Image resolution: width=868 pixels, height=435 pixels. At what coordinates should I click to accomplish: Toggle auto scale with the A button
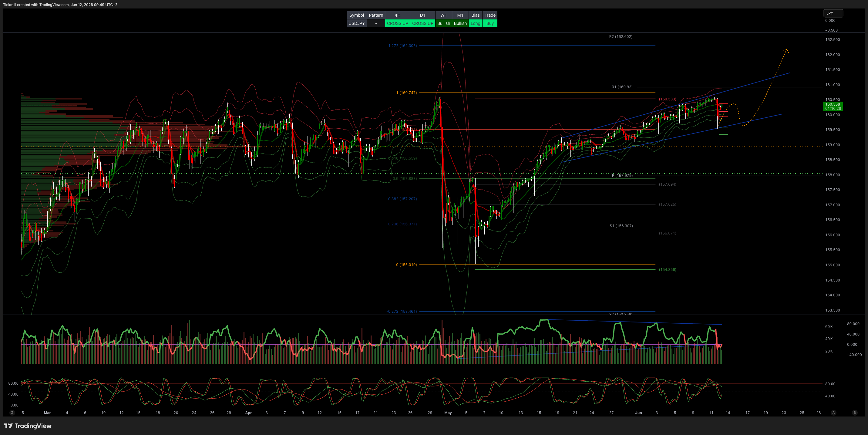coord(833,413)
